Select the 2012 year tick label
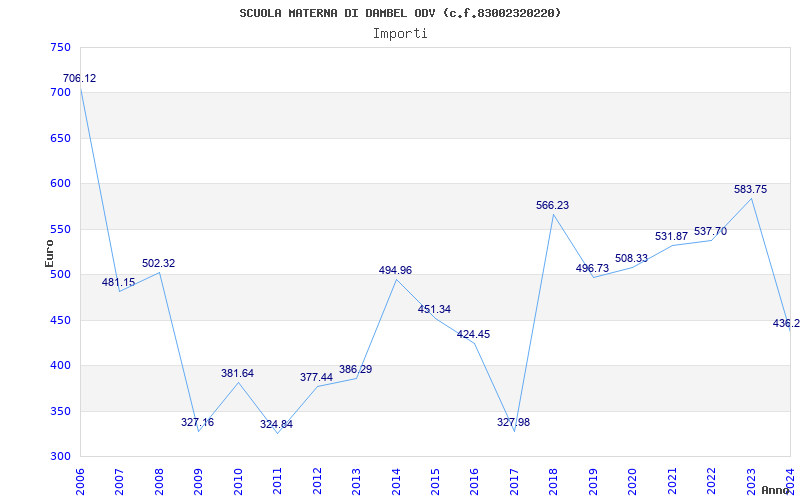Viewport: 800px width, 500px height. 317,481
